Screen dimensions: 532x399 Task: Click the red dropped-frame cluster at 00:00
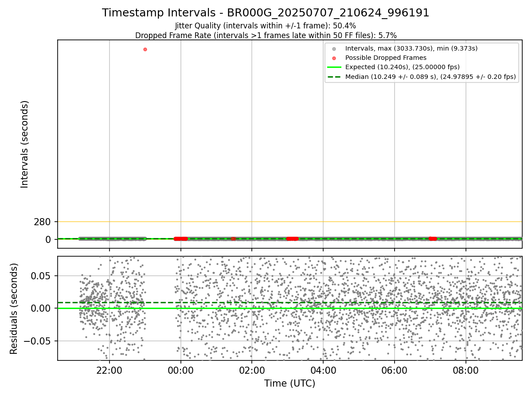180,239
